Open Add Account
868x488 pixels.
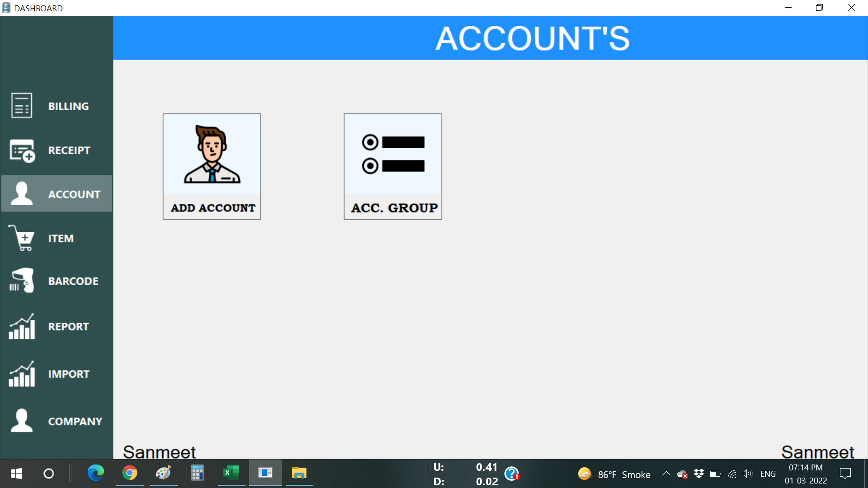click(211, 166)
